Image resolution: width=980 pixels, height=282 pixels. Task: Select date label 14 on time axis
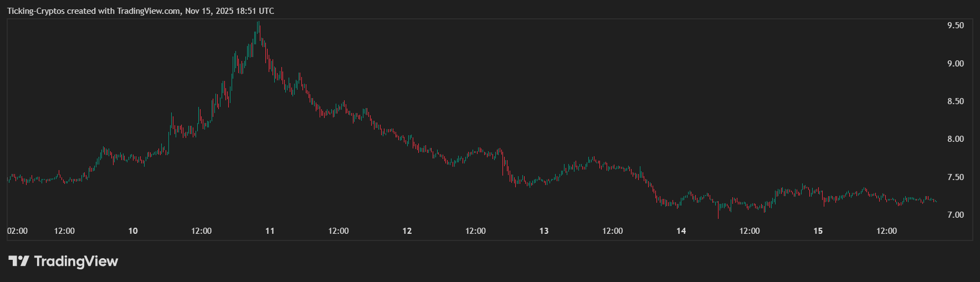point(681,231)
